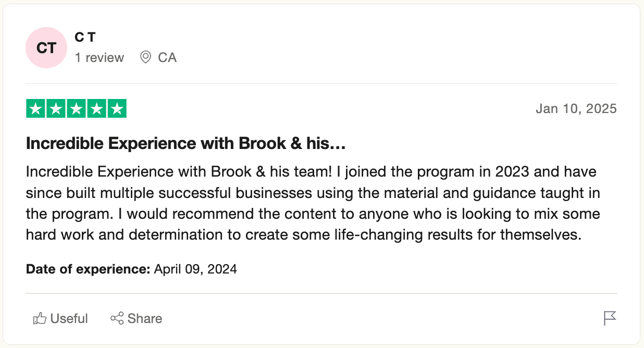The width and height of the screenshot is (644, 348).
Task: Open the pink CT profile avatar
Action: coord(46,48)
